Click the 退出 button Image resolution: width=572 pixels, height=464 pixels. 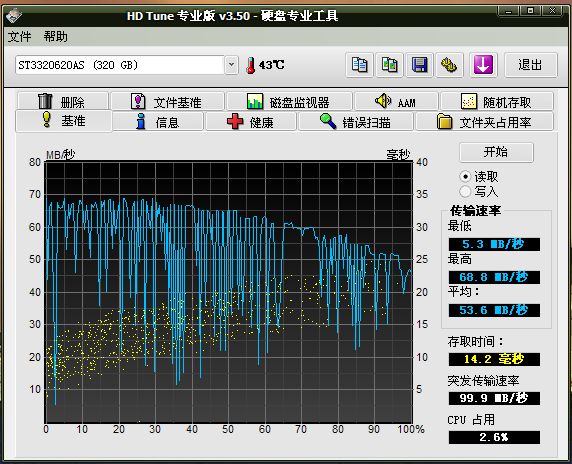531,65
